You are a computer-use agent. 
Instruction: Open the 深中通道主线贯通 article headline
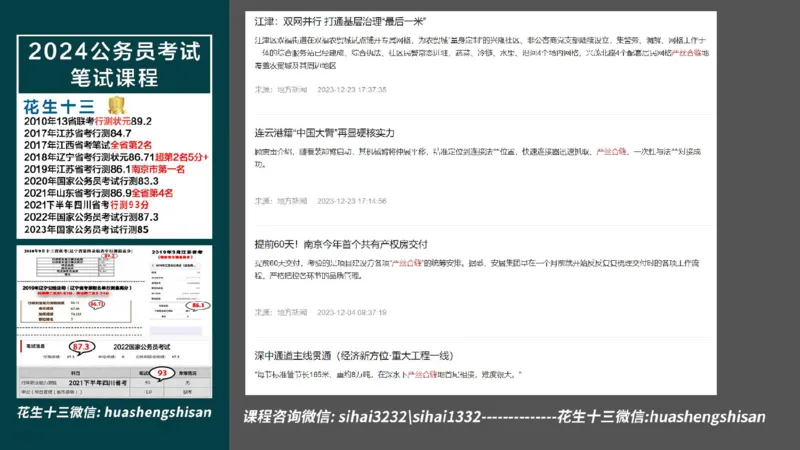(354, 356)
